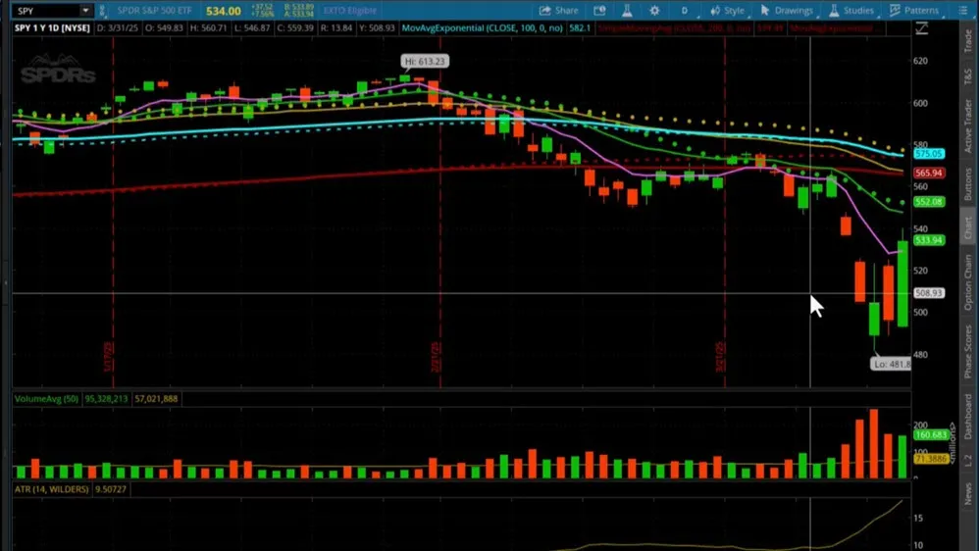
Task: Click the chart scale icon above price axis
Action: (x=921, y=28)
